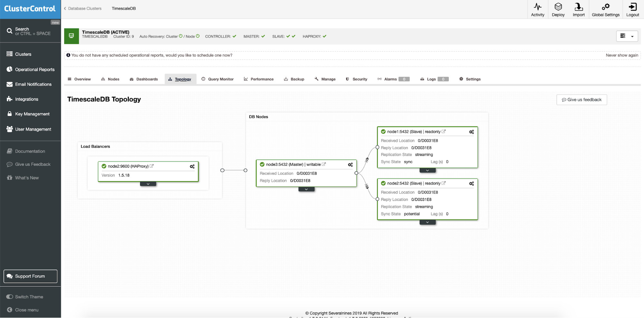Expand the node1:5432 Slave card chevron
Viewport: 644px width, 318px height.
(428, 170)
